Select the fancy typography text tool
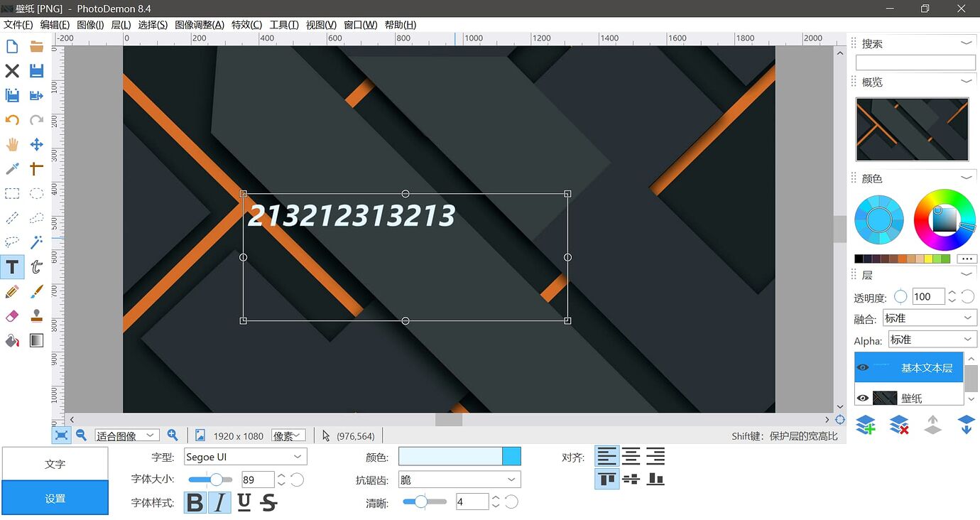 (37, 267)
